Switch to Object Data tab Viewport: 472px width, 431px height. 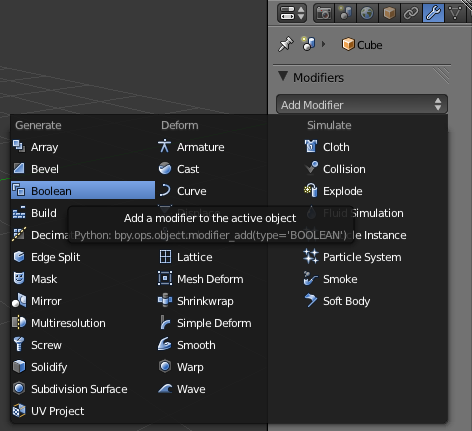(x=455, y=13)
